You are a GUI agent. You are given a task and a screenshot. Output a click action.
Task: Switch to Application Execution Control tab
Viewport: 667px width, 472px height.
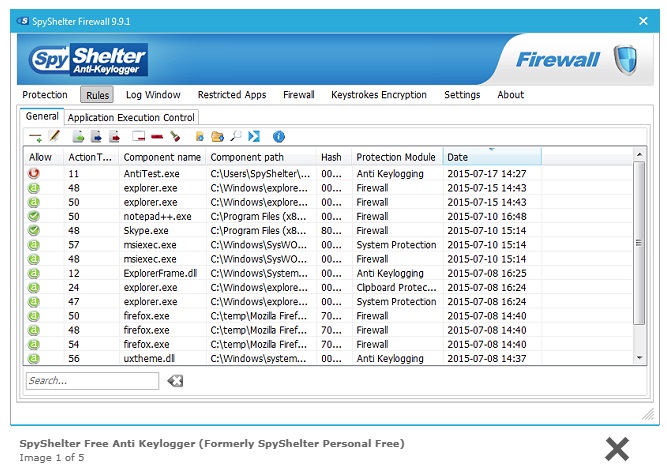pos(131,117)
